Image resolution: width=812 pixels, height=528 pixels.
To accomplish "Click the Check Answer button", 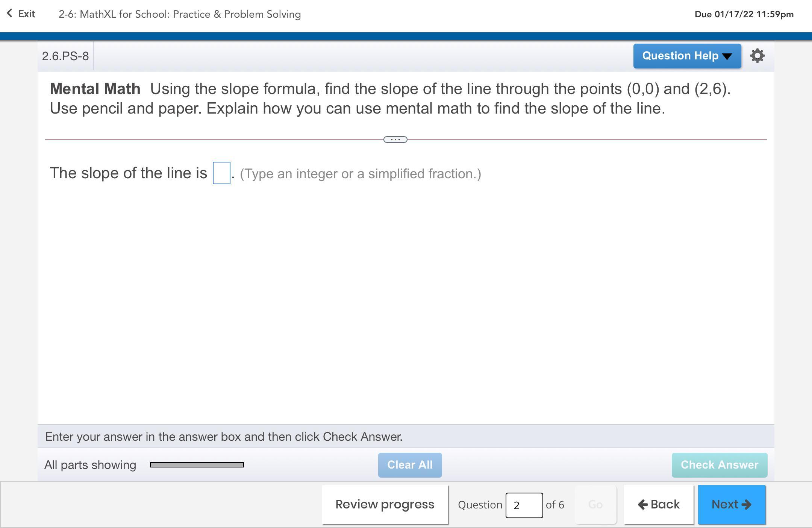I will click(720, 465).
